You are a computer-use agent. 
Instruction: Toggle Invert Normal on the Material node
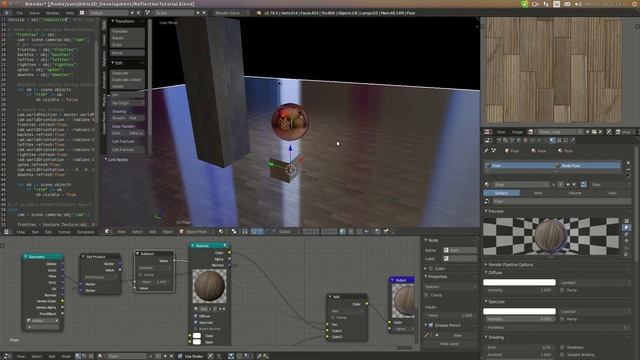coord(196,328)
